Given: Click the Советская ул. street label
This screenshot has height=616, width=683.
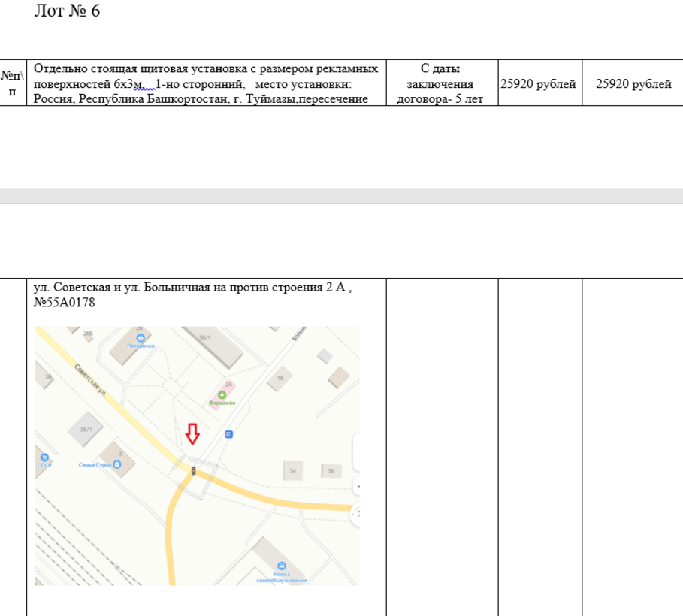Looking at the screenshot, I should coord(89,378).
